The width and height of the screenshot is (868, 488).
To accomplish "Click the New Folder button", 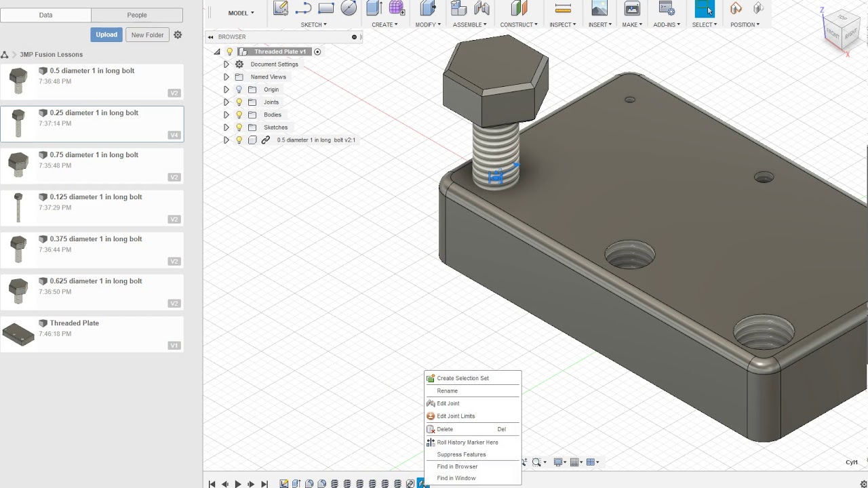I will [147, 35].
